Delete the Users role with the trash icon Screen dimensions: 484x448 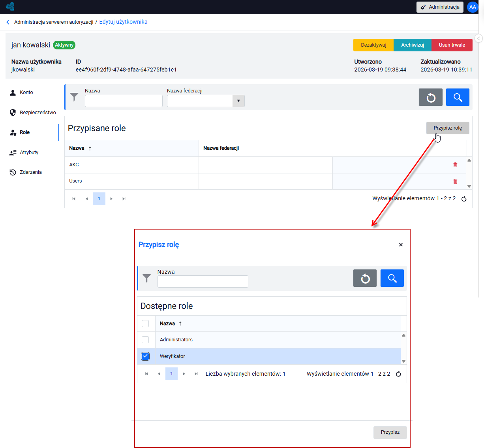tap(455, 181)
